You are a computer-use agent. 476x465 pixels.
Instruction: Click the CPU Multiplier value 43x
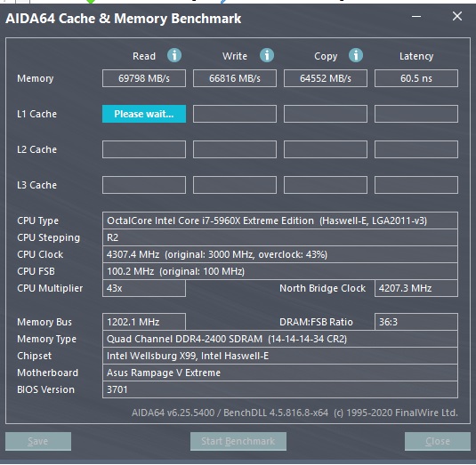pyautogui.click(x=144, y=288)
